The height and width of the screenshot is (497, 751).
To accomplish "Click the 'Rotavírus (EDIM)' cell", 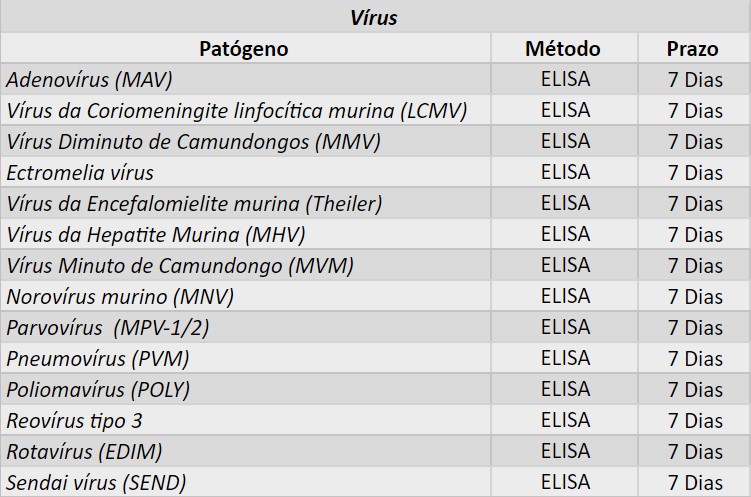I will click(x=85, y=451).
